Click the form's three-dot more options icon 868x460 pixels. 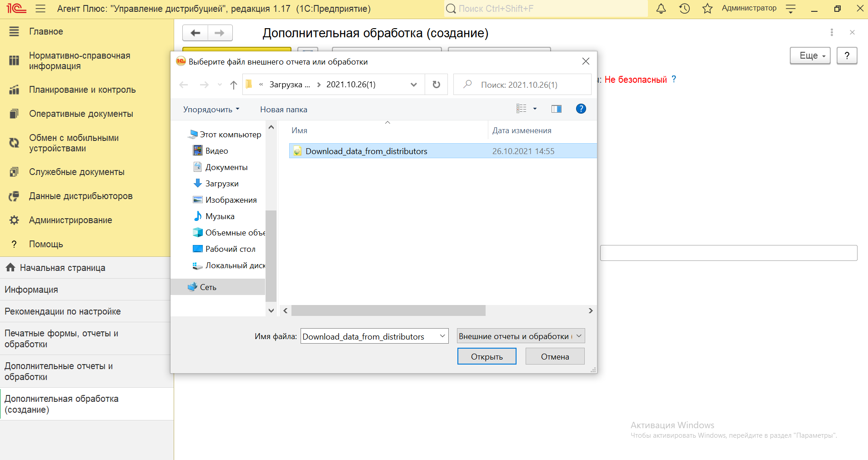point(832,32)
